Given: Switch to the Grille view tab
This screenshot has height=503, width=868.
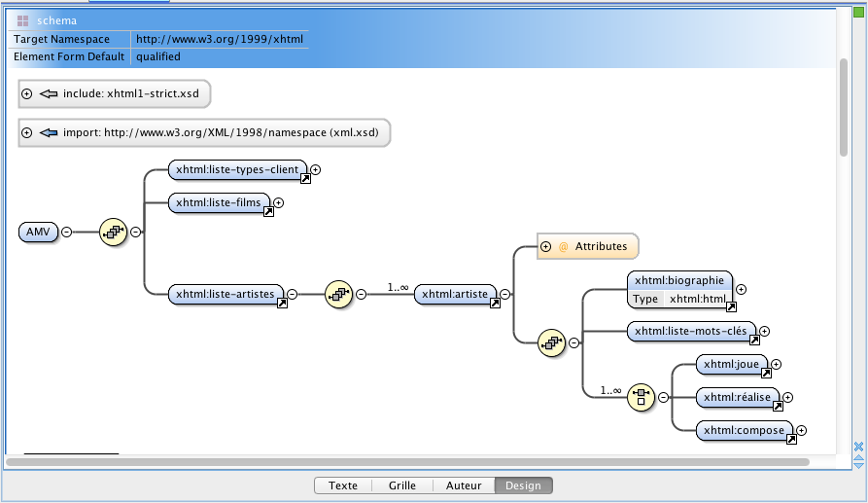Looking at the screenshot, I should pyautogui.click(x=402, y=485).
